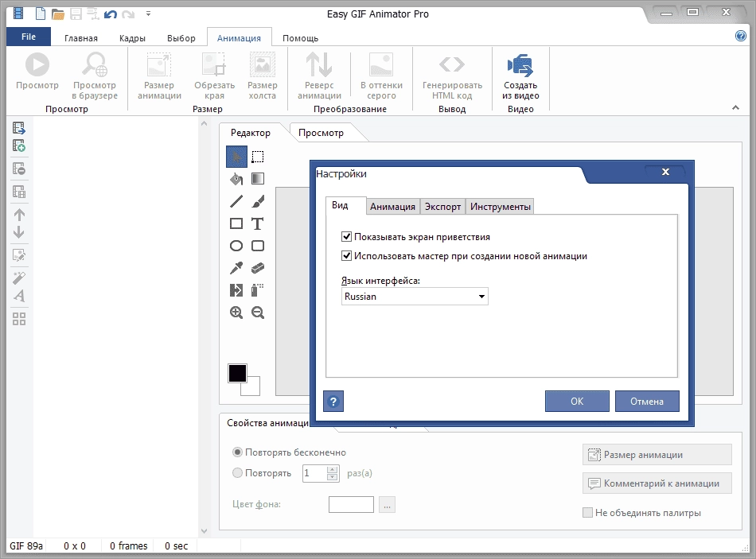Select Repeat forever radio button
The height and width of the screenshot is (559, 756).
coord(237,452)
